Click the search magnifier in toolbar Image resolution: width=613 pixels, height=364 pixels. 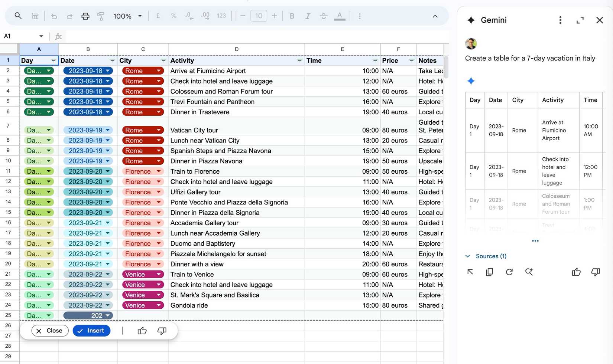18,16
